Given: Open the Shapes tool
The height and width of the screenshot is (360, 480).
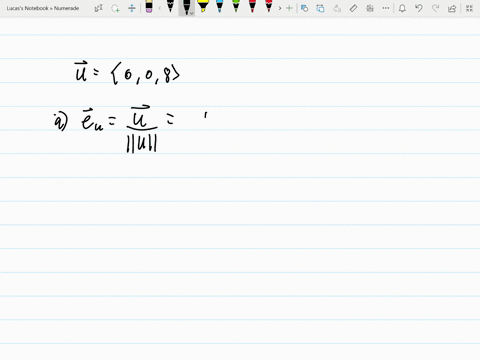Looking at the screenshot, I should coord(304,8).
